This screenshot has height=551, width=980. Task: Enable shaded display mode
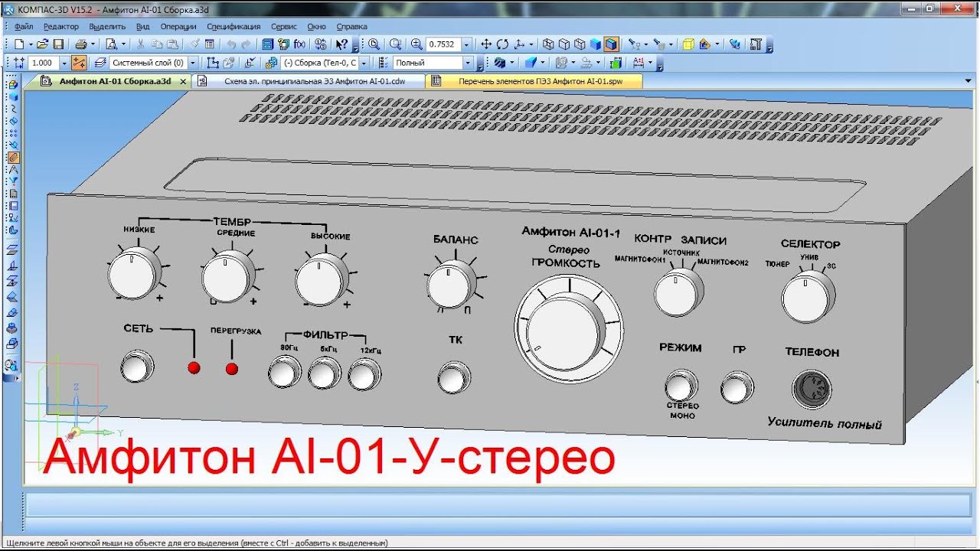tap(595, 44)
